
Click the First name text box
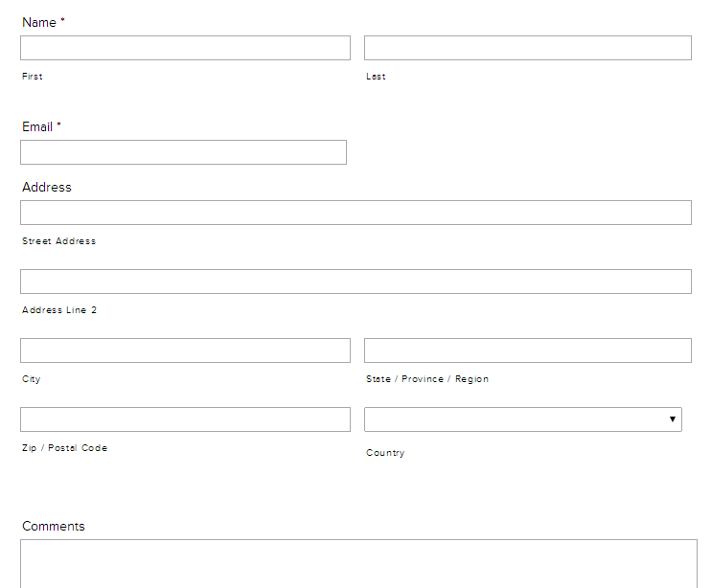[x=185, y=48]
